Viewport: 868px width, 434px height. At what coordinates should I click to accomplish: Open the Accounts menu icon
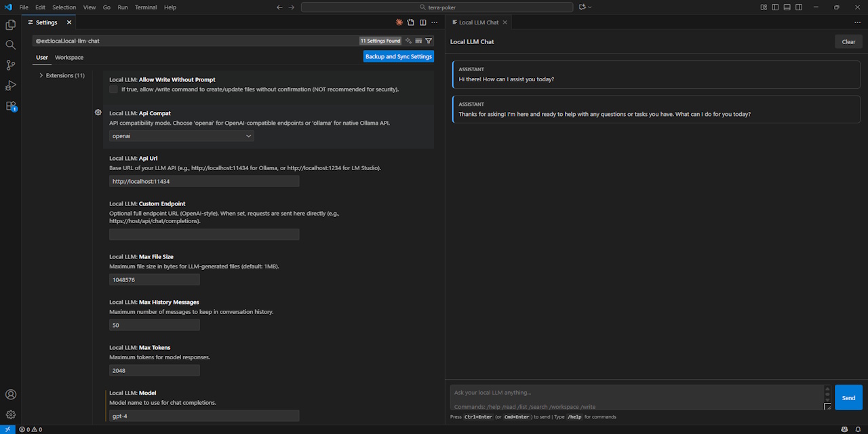click(x=10, y=395)
